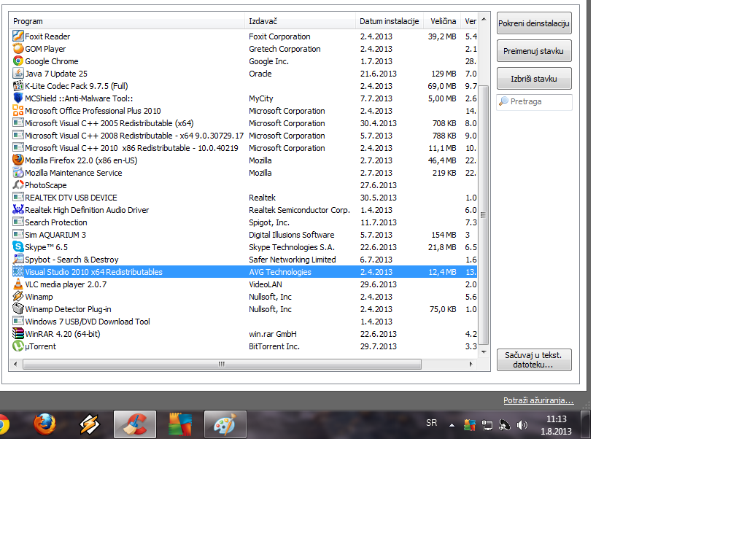747x560 pixels.
Task: Click Pokreni deinstalaciju button
Action: [534, 23]
